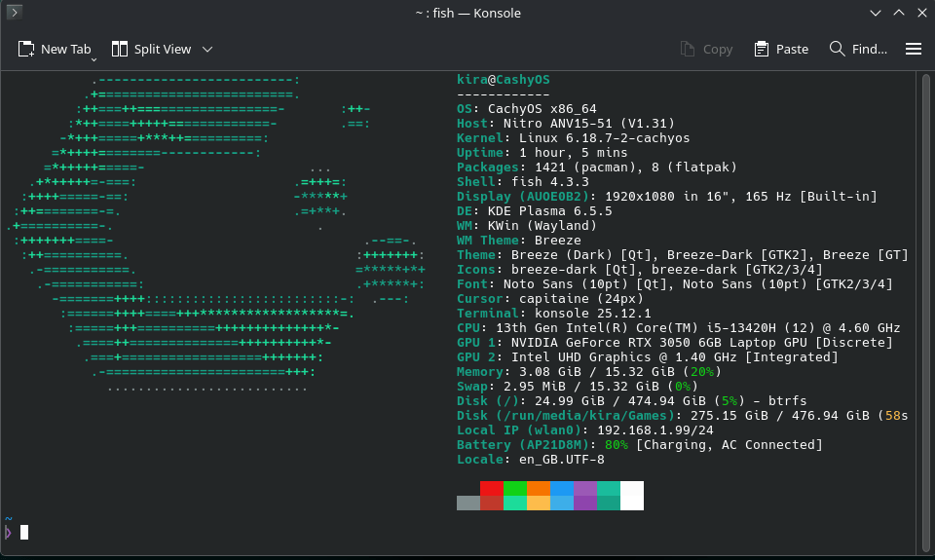The width and height of the screenshot is (935, 560).
Task: Click the white color block in palette
Action: point(632,495)
